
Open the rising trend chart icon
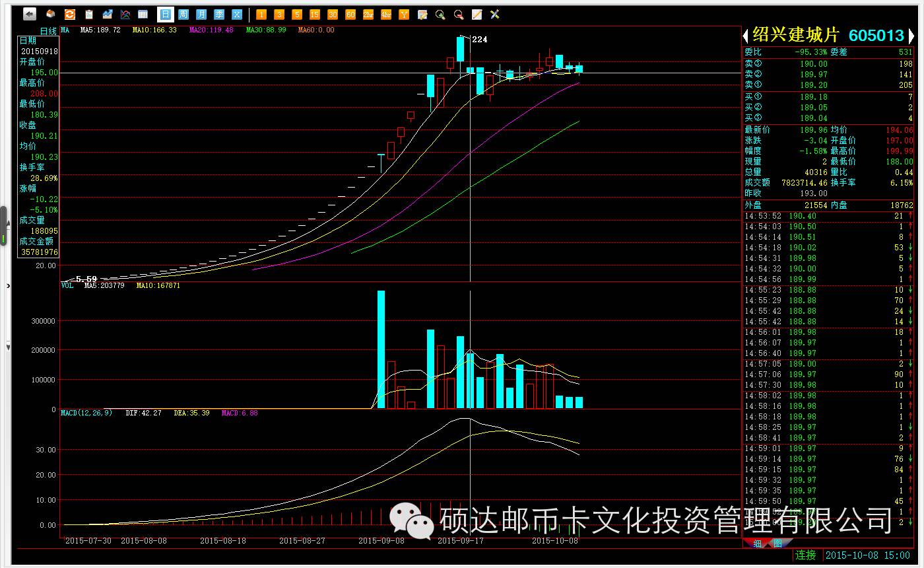click(x=107, y=14)
